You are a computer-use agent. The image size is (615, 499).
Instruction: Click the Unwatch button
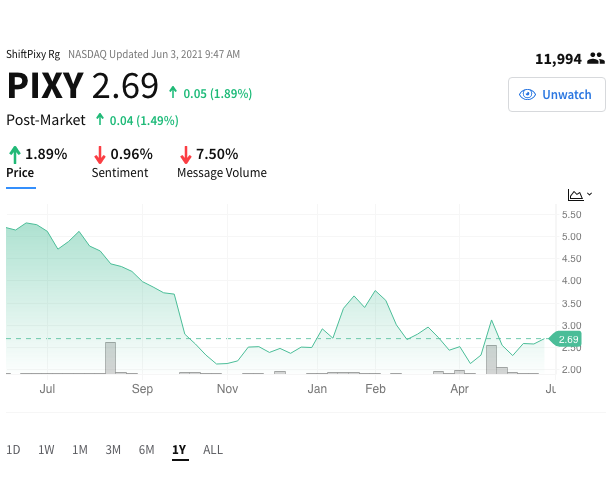pyautogui.click(x=557, y=95)
